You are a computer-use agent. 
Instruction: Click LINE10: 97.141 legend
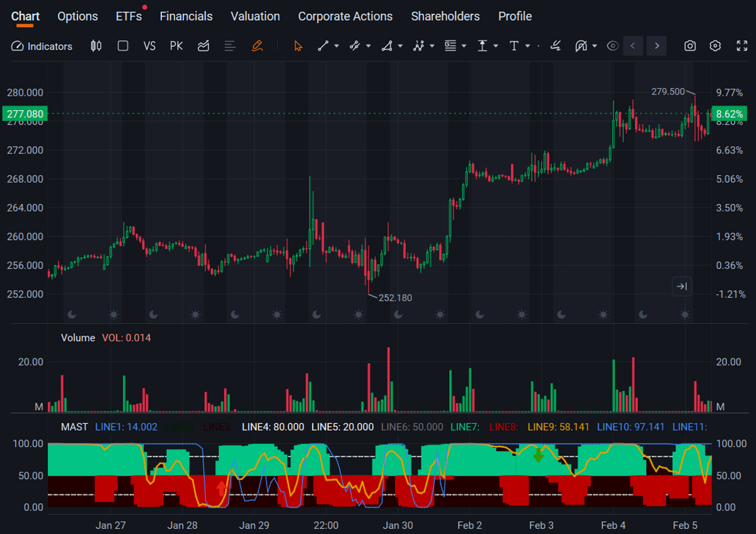pyautogui.click(x=631, y=427)
